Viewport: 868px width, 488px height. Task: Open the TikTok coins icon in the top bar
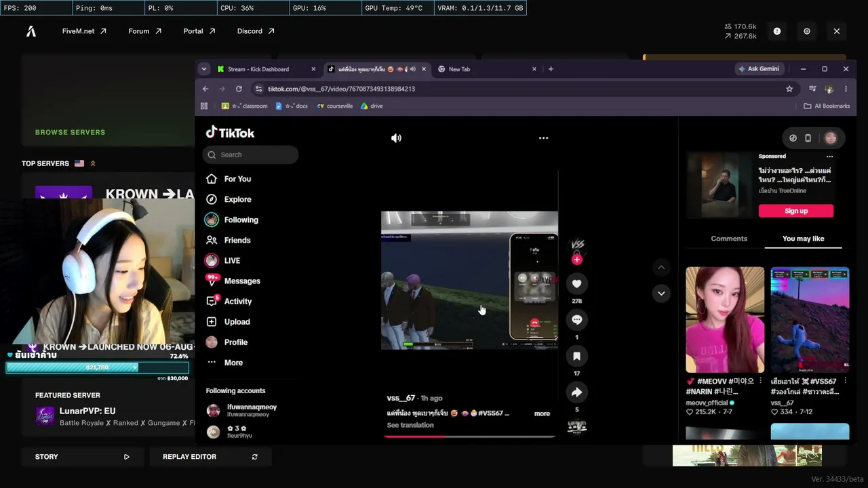(x=793, y=138)
